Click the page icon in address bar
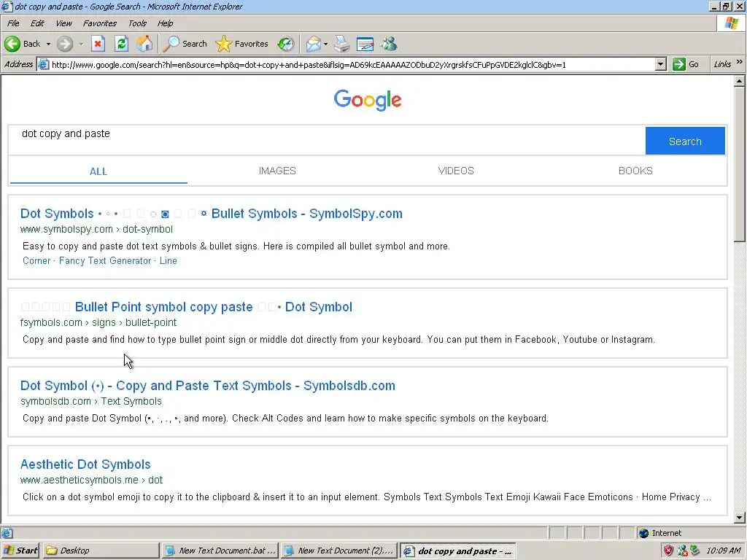747x560 pixels. click(x=43, y=64)
